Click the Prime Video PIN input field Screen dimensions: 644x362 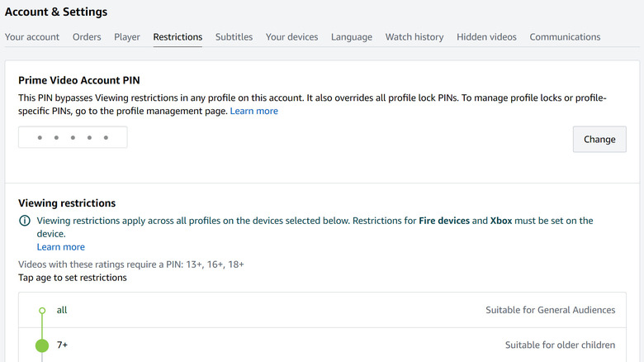(73, 137)
